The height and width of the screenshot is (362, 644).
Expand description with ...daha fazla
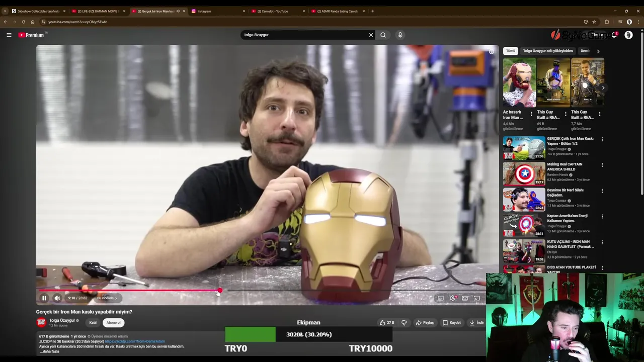point(49,351)
